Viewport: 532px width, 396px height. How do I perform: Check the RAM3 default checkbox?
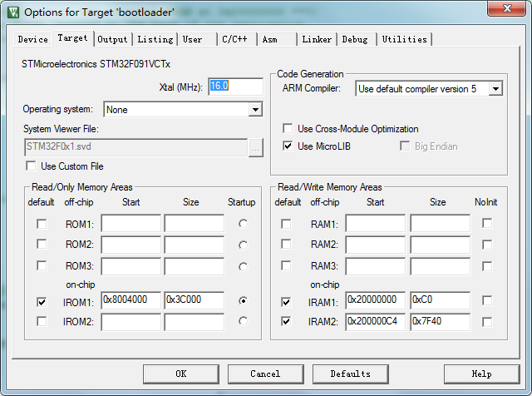click(286, 265)
